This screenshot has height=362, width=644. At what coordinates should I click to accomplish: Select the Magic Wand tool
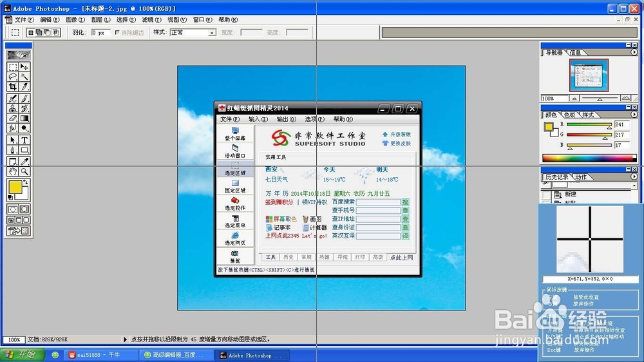24,77
